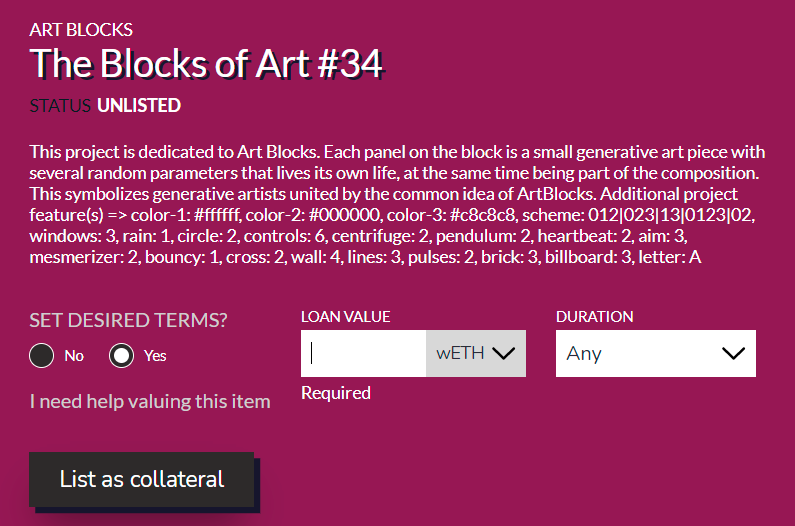
Task: Click the "Yes" option label text
Action: click(155, 356)
